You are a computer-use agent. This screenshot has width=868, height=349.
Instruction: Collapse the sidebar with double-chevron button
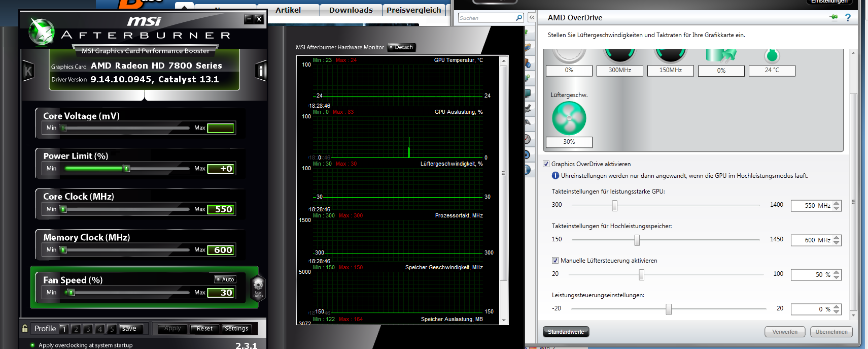click(x=531, y=17)
